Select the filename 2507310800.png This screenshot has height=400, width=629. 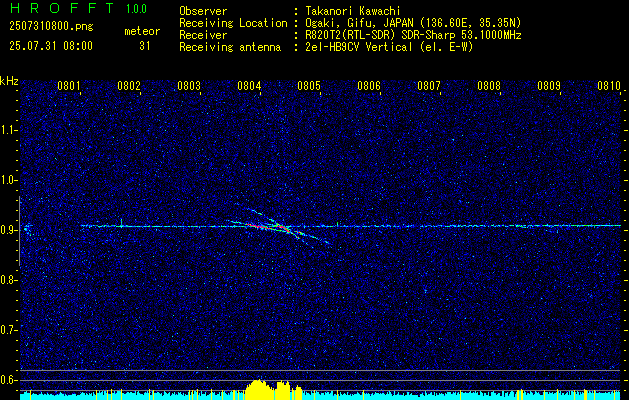pyautogui.click(x=51, y=27)
